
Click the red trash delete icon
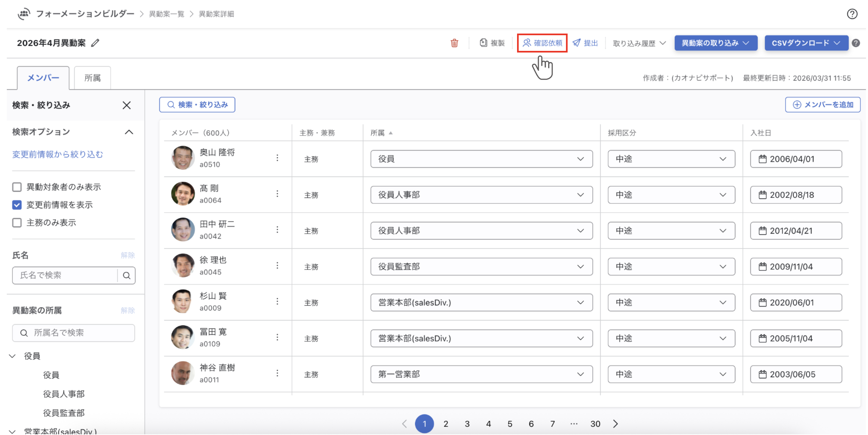pyautogui.click(x=454, y=43)
